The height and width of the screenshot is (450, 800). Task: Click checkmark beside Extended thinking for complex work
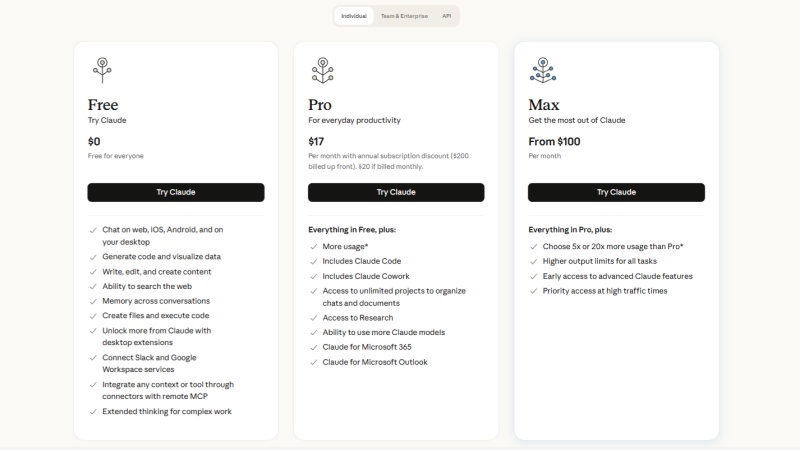[x=93, y=412]
